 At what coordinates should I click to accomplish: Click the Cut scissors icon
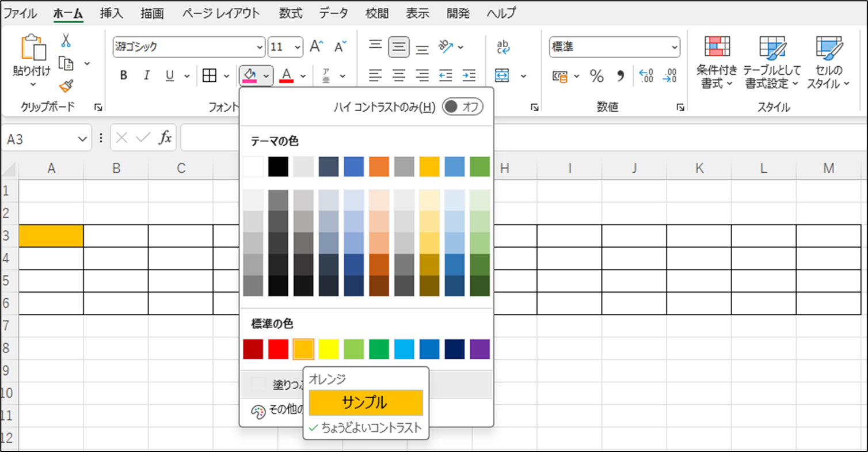[66, 40]
